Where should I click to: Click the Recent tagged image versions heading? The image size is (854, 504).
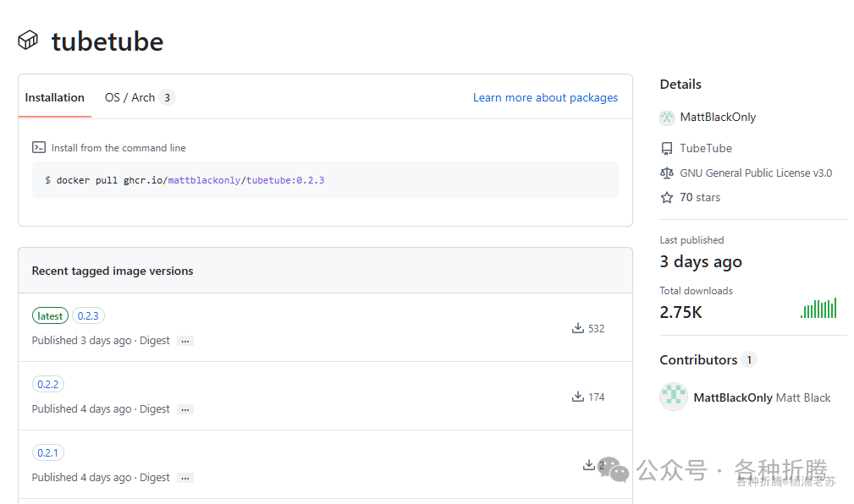(x=113, y=271)
